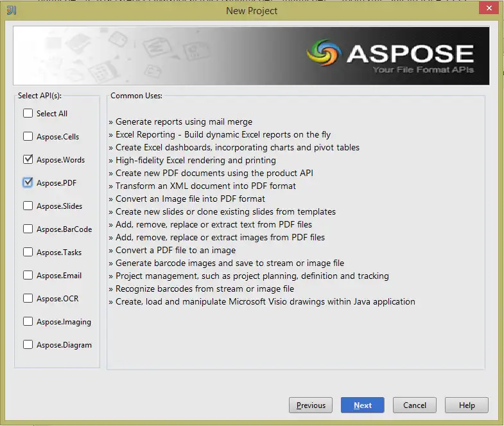Check the Select All checkbox
The image size is (504, 426).
pos(28,113)
